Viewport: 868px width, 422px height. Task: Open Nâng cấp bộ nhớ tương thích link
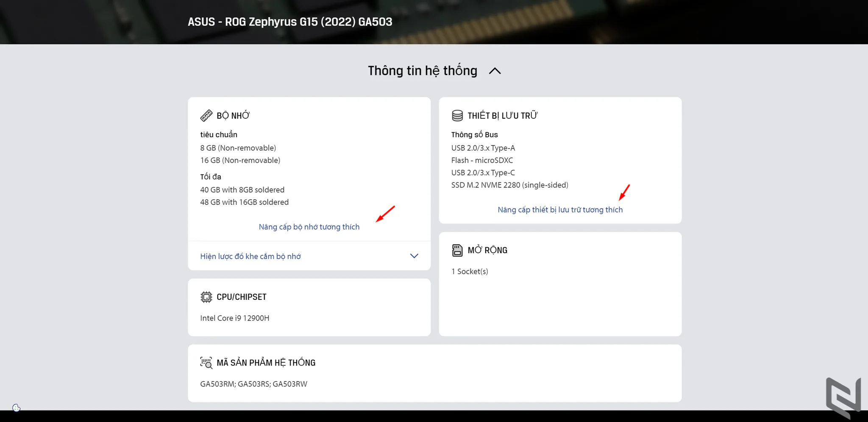(x=309, y=227)
